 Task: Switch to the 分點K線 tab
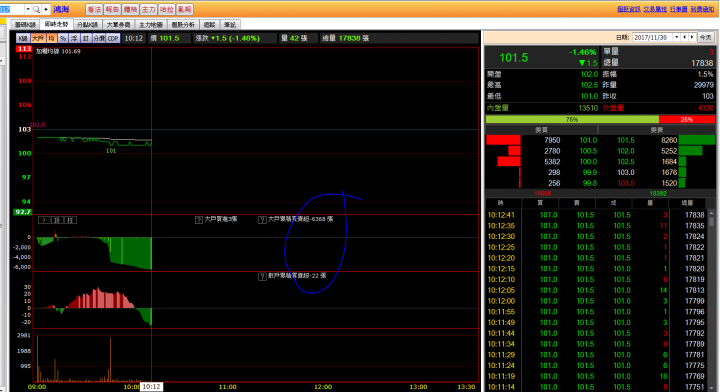pos(87,25)
